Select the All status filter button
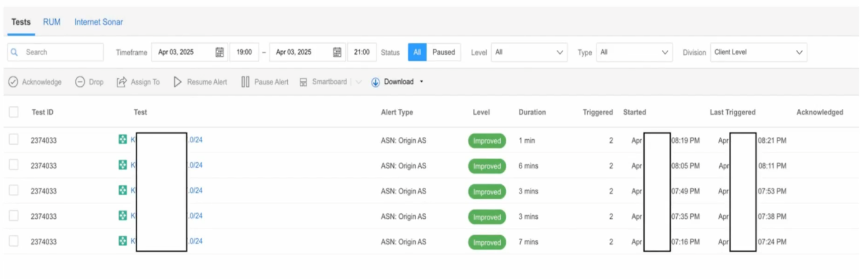 coord(417,52)
